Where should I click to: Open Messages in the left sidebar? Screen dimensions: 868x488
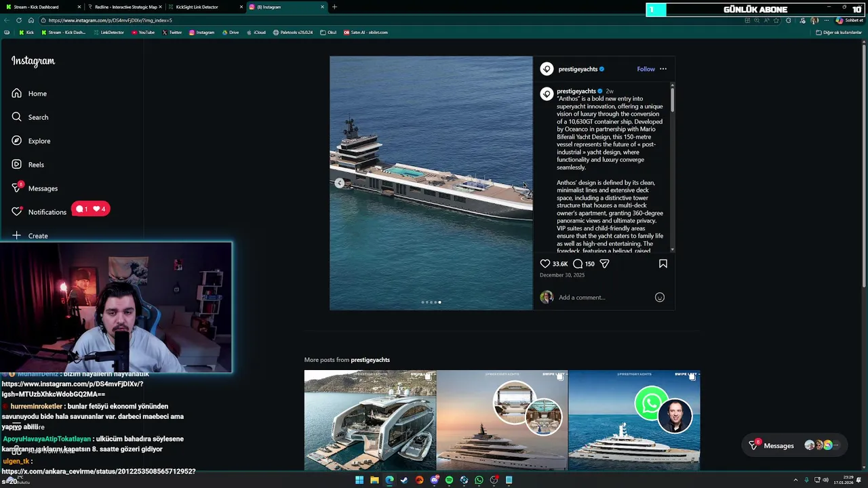35,188
